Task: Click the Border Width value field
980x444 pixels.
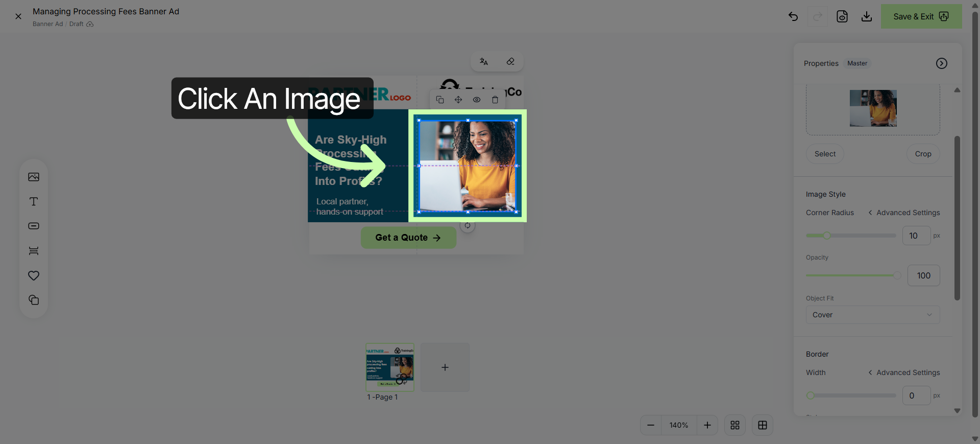Action: (917, 395)
